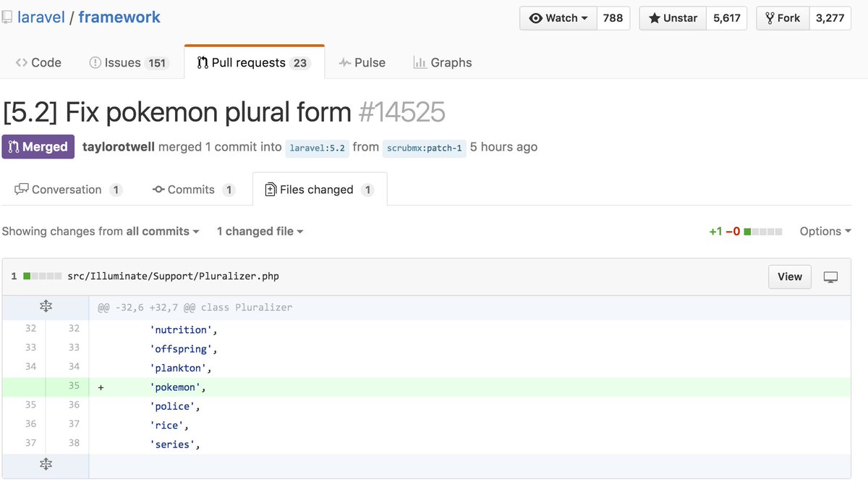
Task: Open the Conversation tab
Action: 69,190
